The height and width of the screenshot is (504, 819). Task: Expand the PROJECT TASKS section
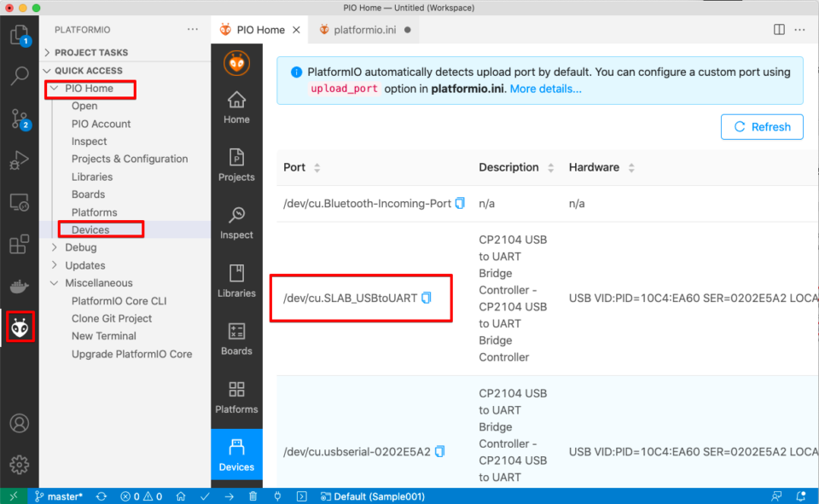pyautogui.click(x=47, y=52)
